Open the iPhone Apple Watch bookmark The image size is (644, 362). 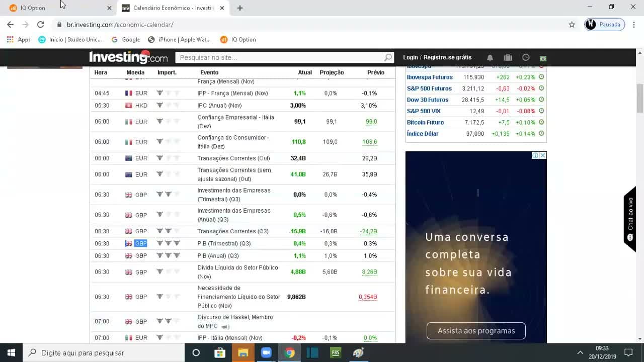(x=179, y=40)
